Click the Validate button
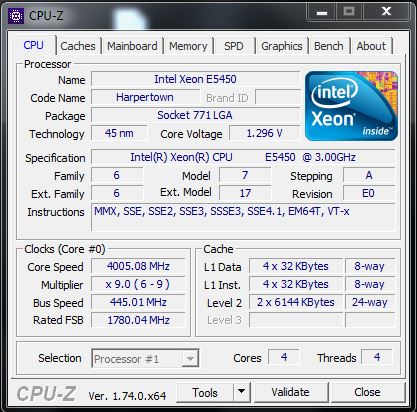Viewport: 417px width, 412px height. point(291,392)
